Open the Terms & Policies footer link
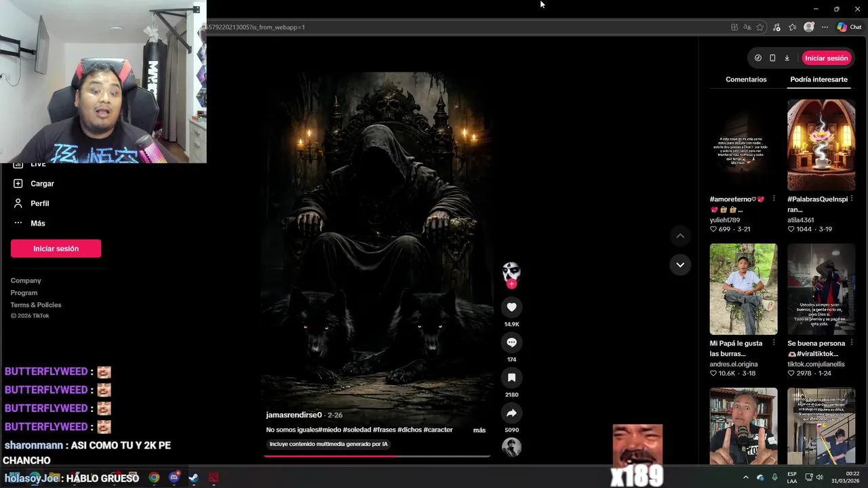 coord(36,305)
